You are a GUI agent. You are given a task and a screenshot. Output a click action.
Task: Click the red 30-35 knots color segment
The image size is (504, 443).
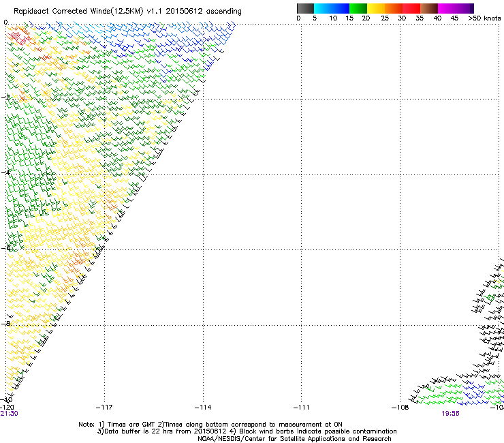[411, 8]
